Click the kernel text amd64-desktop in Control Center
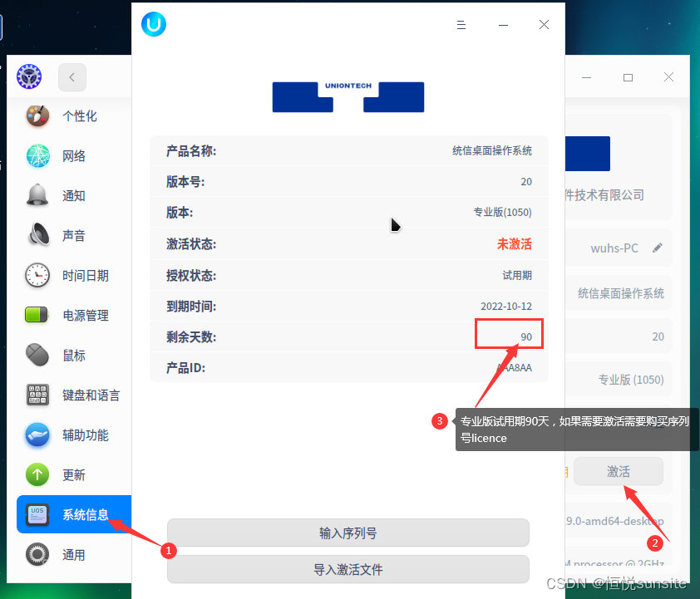This screenshot has width=700, height=599. coord(614,521)
